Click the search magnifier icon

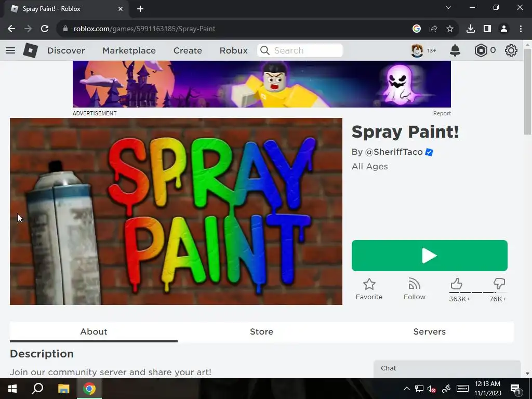point(264,50)
